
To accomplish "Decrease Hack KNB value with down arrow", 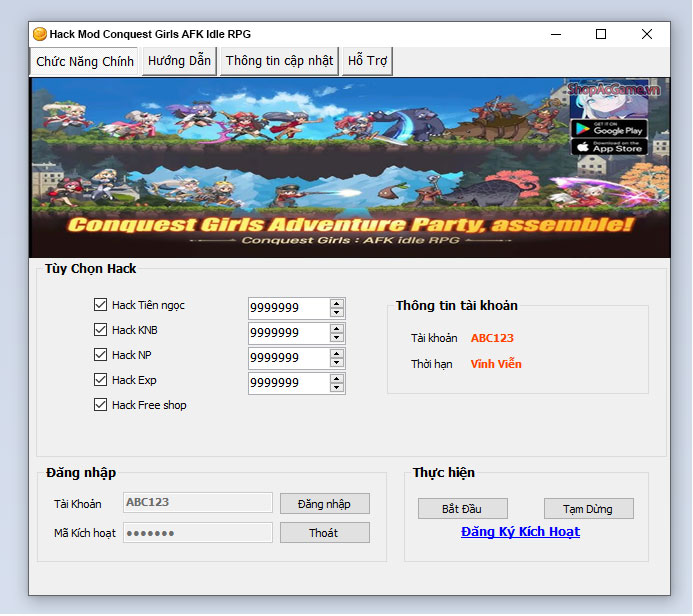I will (337, 338).
